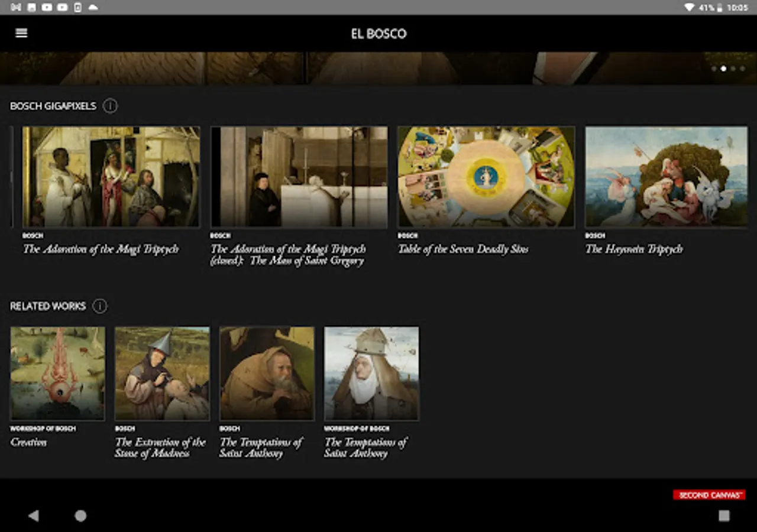The width and height of the screenshot is (757, 532).
Task: Click The Extraction of the Stone of Madness title
Action: 160,447
